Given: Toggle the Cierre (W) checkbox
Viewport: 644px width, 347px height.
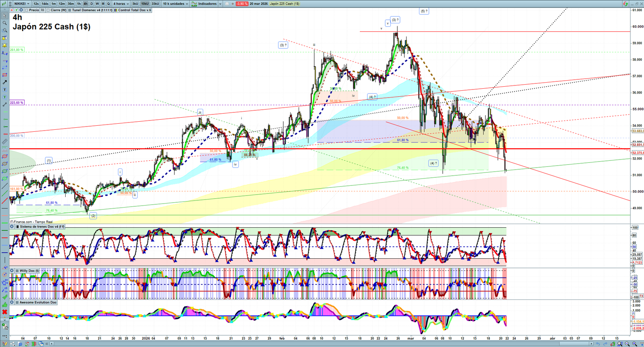Looking at the screenshot, I should pyautogui.click(x=48, y=10).
